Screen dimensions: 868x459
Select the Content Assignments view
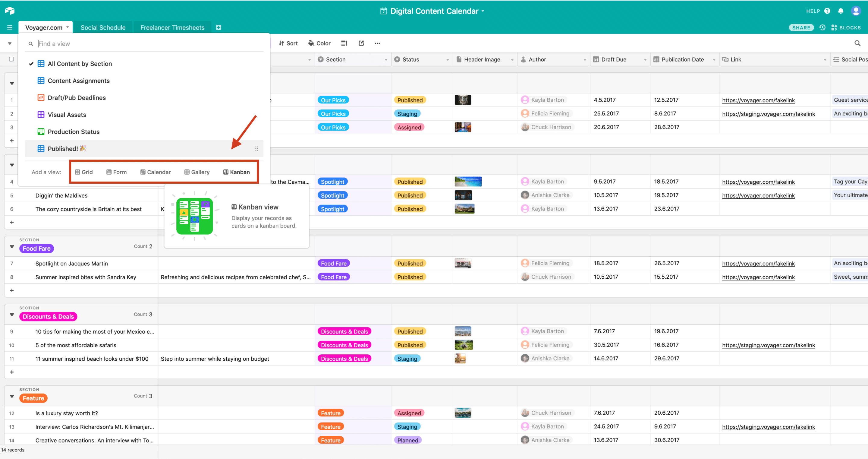(144, 81)
